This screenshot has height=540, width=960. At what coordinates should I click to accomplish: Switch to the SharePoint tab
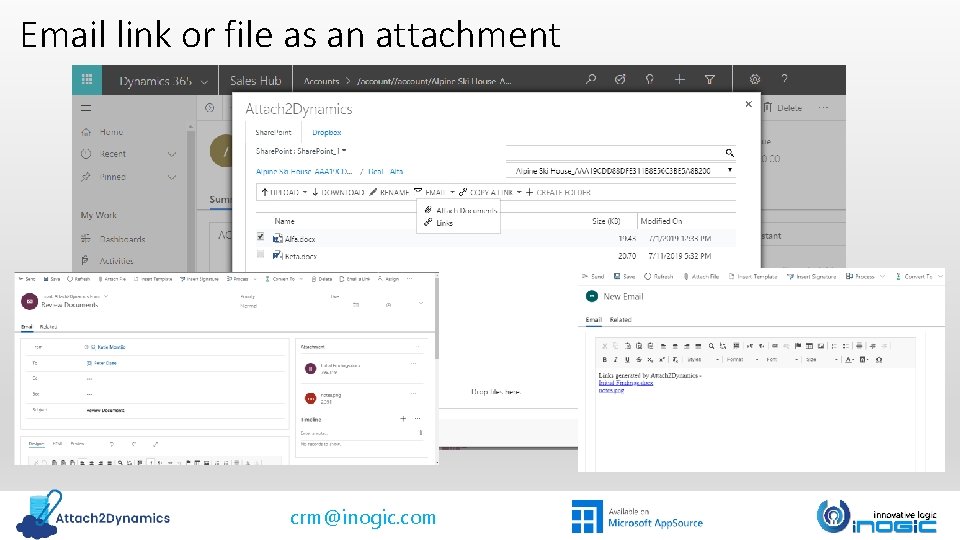coord(273,132)
